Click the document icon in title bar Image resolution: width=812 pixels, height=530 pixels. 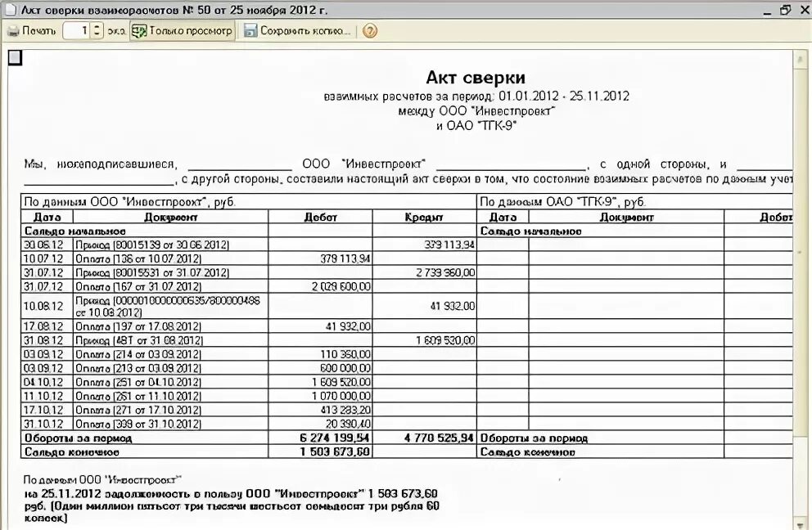click(x=11, y=10)
